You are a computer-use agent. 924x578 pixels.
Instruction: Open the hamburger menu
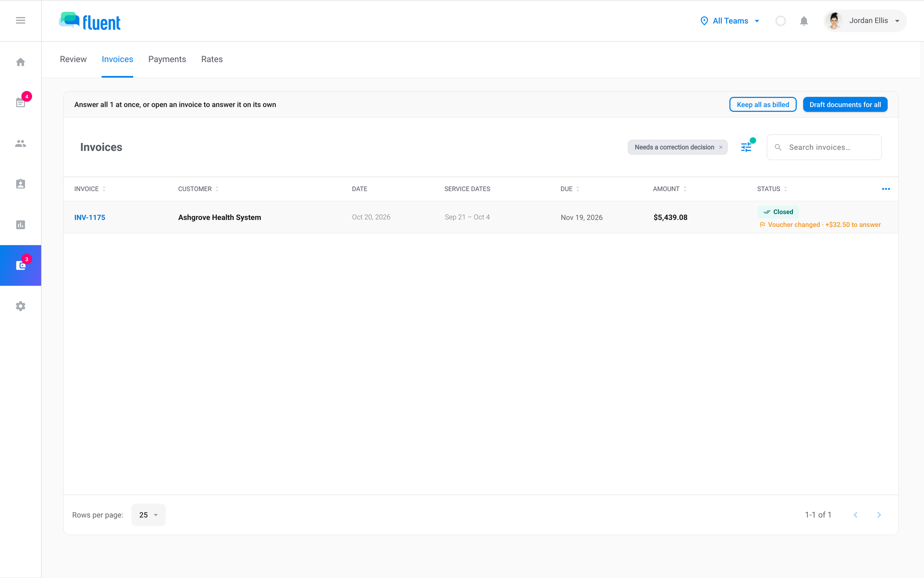coord(20,20)
